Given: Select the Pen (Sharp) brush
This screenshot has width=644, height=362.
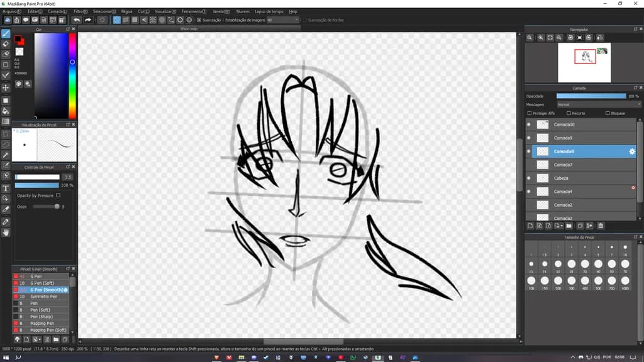Looking at the screenshot, I should (41, 317).
